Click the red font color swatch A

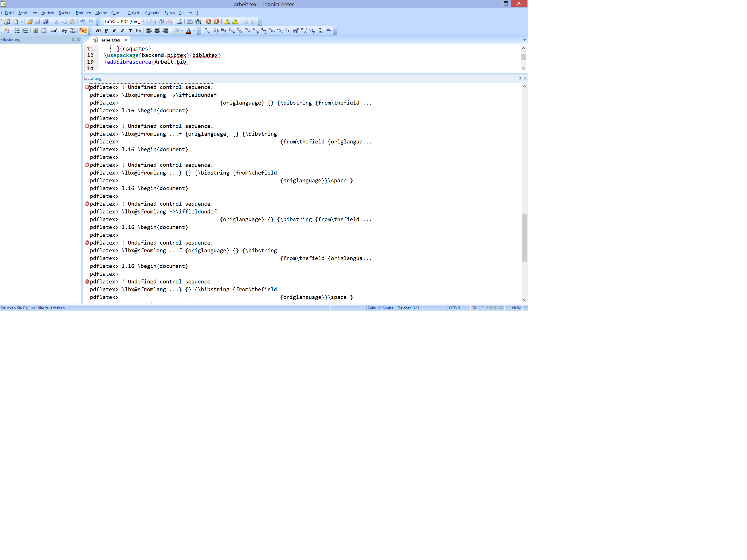(x=188, y=31)
